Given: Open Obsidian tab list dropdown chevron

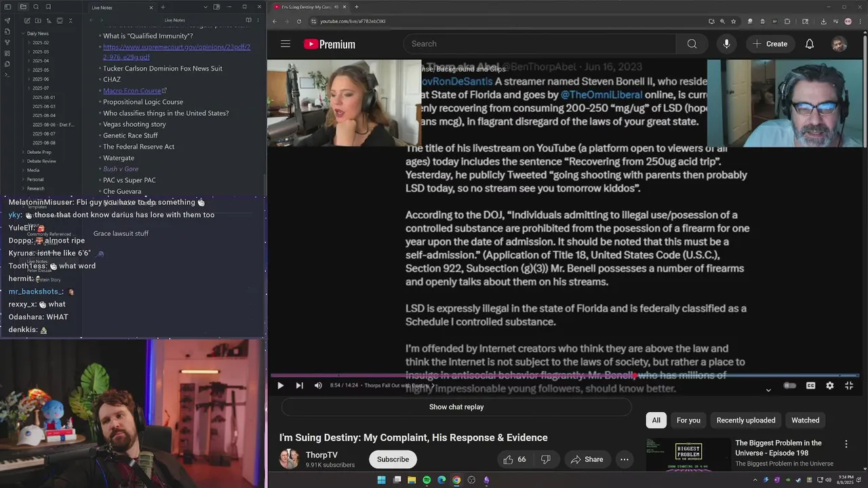Looking at the screenshot, I should point(205,7).
